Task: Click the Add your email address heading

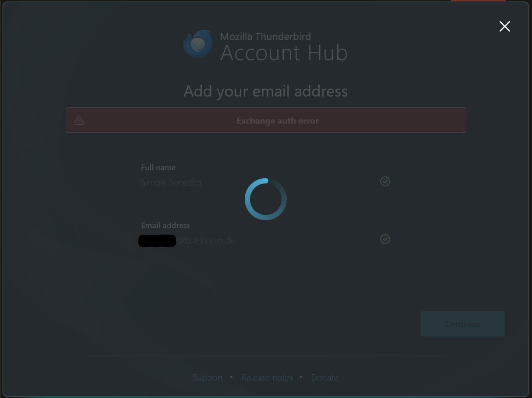Action: point(266,91)
